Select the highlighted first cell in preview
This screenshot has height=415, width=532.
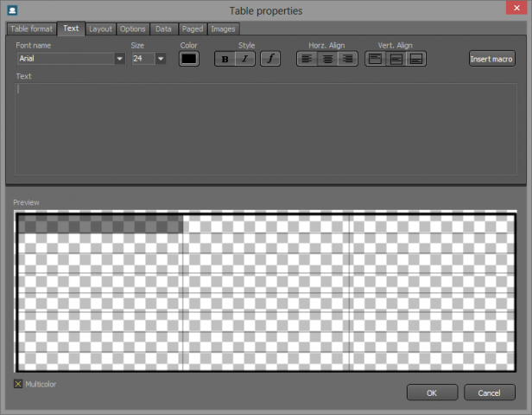click(x=100, y=223)
